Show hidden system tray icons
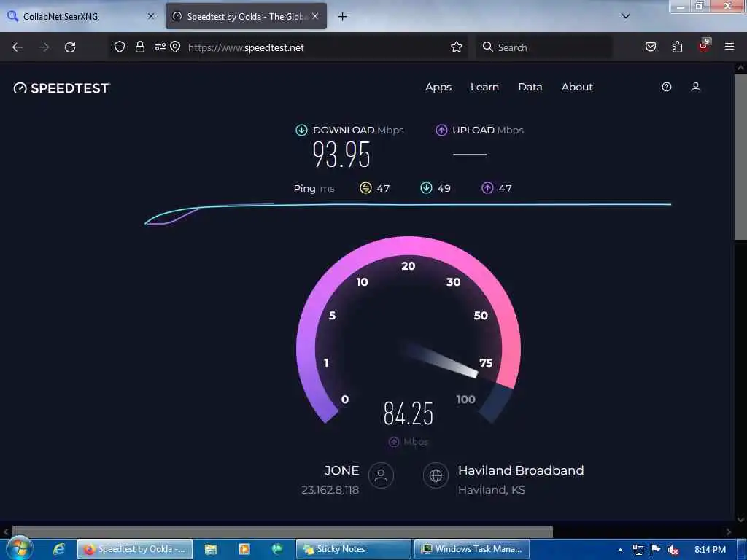Image resolution: width=747 pixels, height=560 pixels. coord(620,550)
